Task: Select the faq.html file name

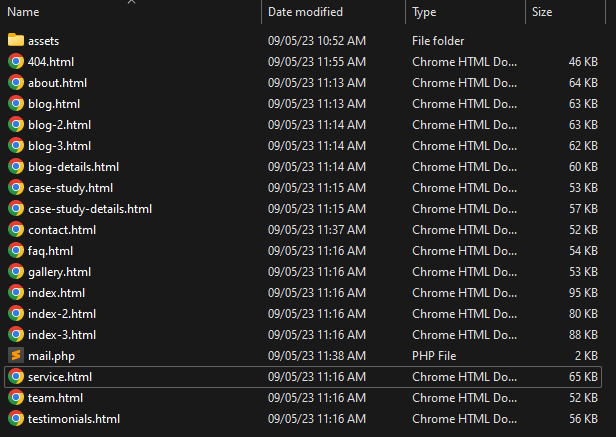Action: pos(50,250)
